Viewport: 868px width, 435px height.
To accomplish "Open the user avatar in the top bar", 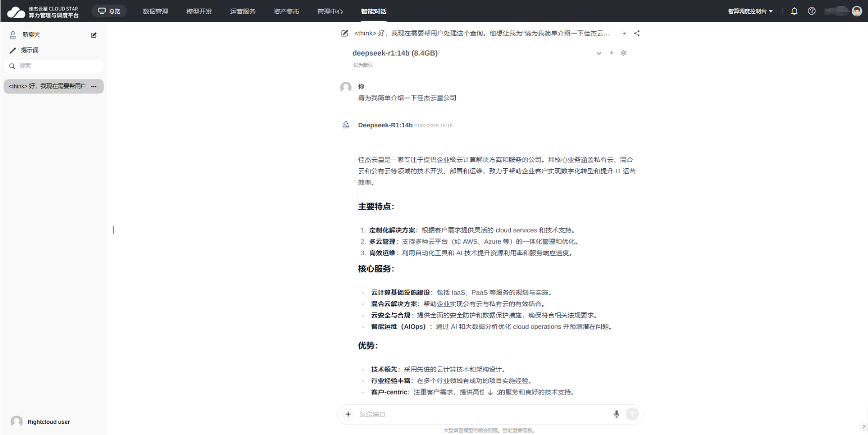I will (x=857, y=11).
